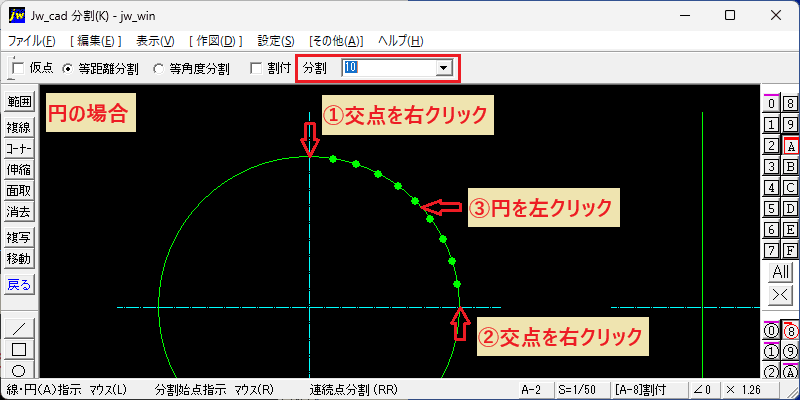
Task: Select the rectangle drawing tool icon
Action: (19, 349)
